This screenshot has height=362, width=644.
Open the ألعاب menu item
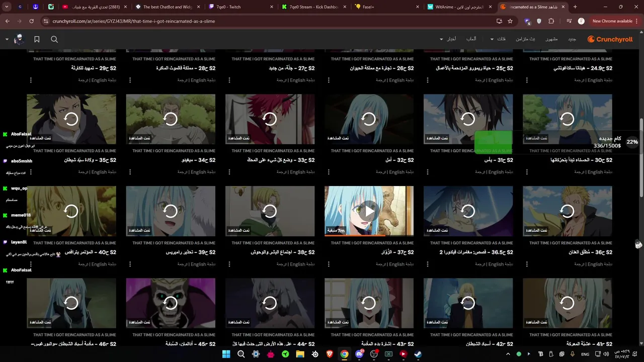471,39
